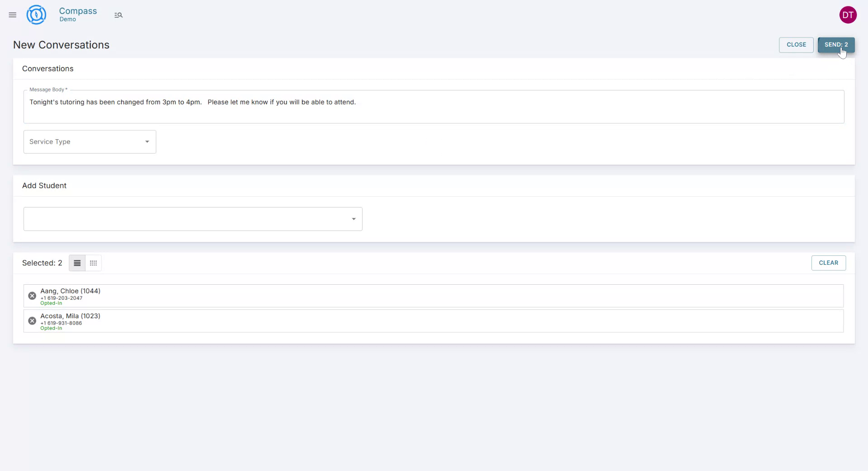Click the New Conversations page title
The width and height of the screenshot is (868, 471).
pos(61,45)
